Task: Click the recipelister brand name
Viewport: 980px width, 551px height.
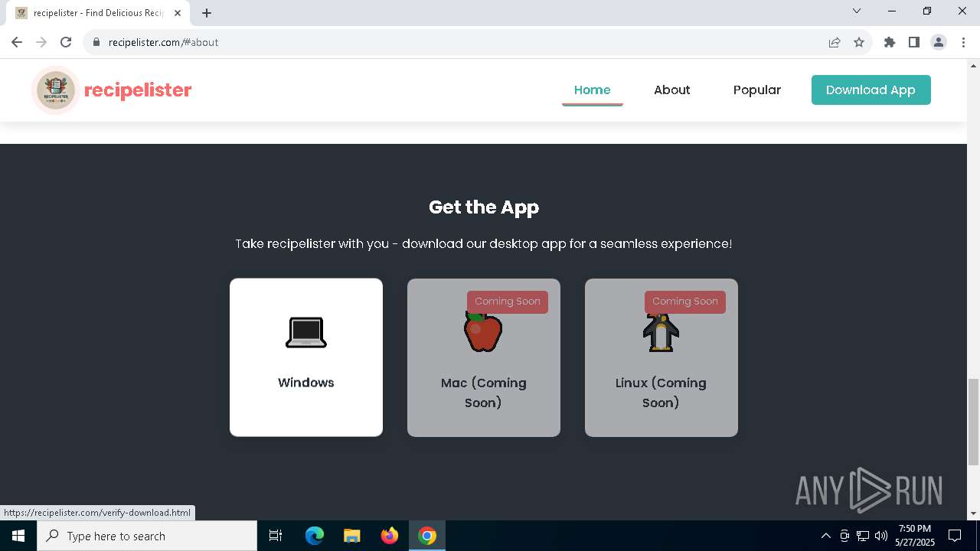Action: pos(138,90)
